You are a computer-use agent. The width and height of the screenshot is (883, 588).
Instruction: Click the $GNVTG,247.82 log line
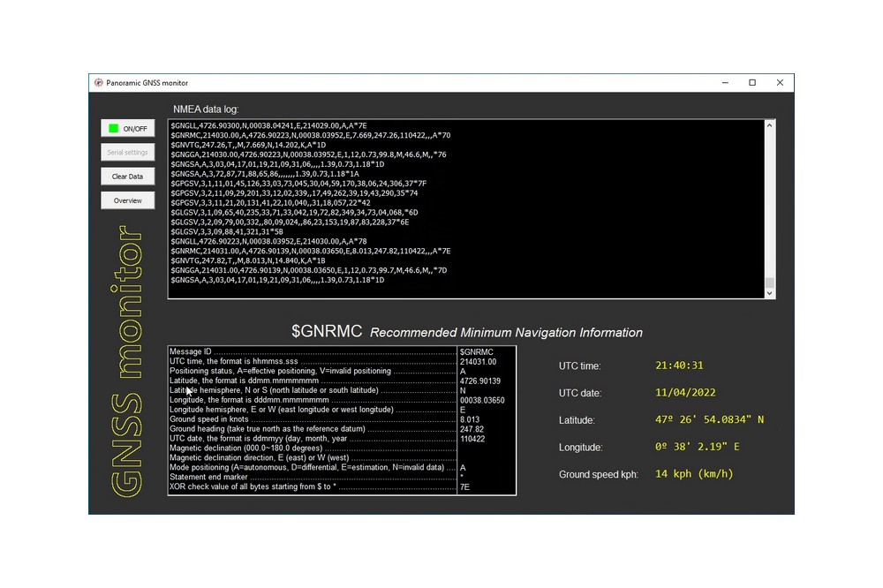pos(248,260)
